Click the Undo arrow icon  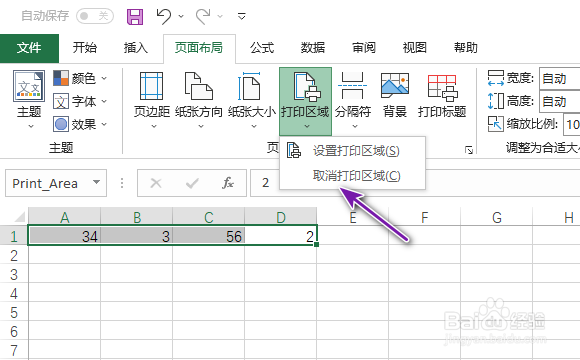click(x=163, y=16)
